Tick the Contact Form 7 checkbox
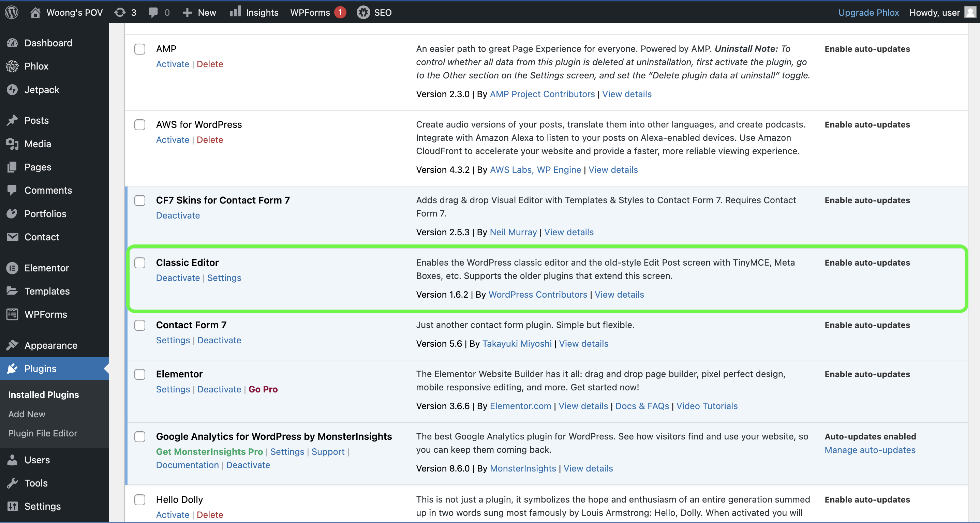The width and height of the screenshot is (980, 523). (x=139, y=325)
